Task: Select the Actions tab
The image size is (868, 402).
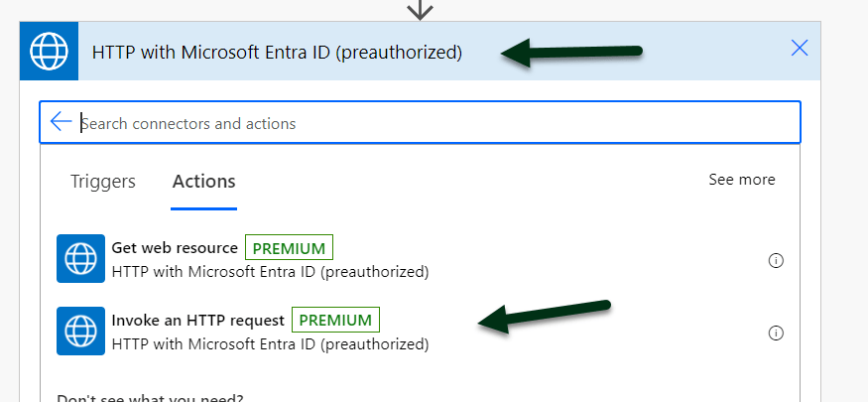Action: [203, 182]
